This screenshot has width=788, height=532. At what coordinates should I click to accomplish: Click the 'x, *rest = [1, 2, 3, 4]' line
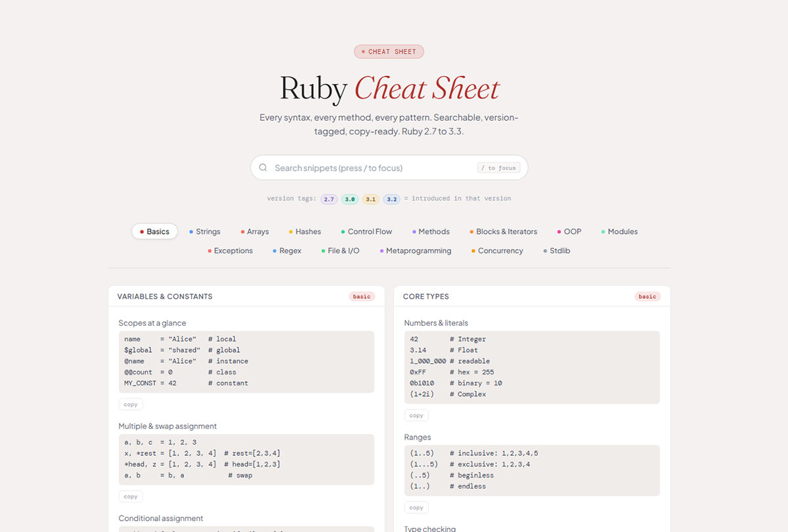tap(202, 453)
